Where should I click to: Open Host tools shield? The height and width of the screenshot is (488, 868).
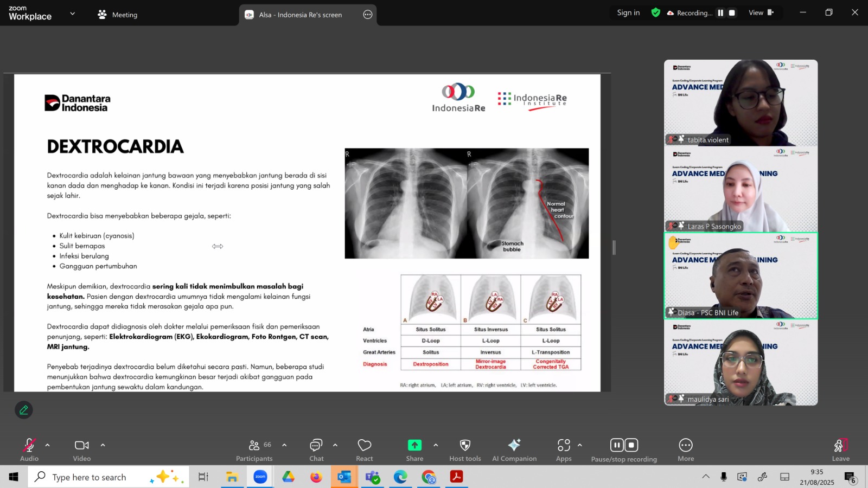[465, 450]
